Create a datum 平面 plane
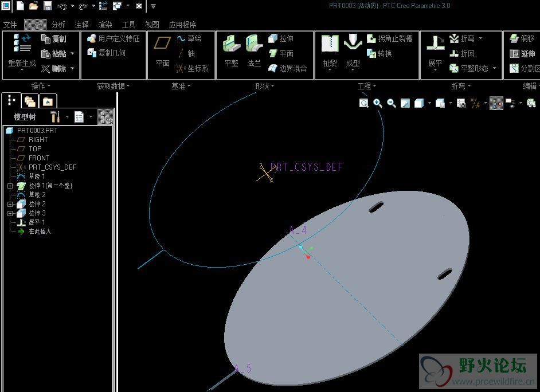Image resolution: width=540 pixels, height=392 pixels. click(x=163, y=50)
